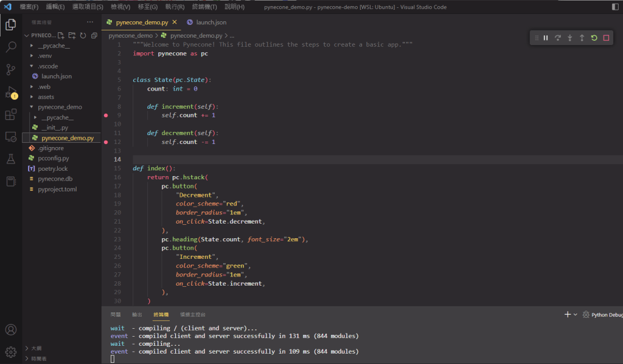Switch to the launch.json editor tab
Image resolution: width=623 pixels, height=364 pixels.
211,22
